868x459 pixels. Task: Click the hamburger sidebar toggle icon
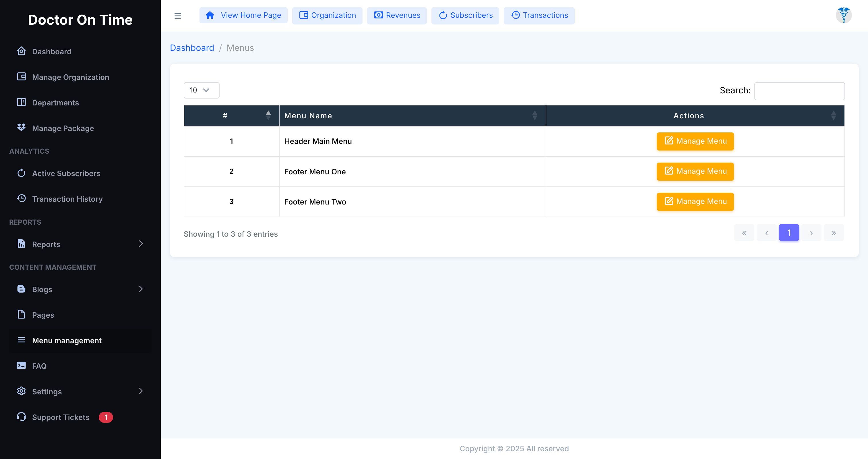[x=178, y=16]
